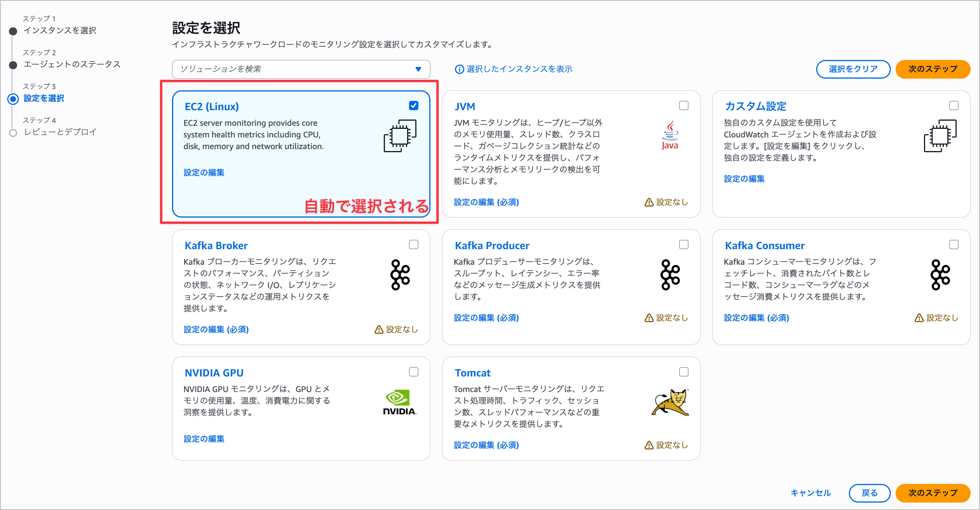Screen dimensions: 980x510
Task: Open the ソリューションを検索 dropdown
Action: pos(418,69)
